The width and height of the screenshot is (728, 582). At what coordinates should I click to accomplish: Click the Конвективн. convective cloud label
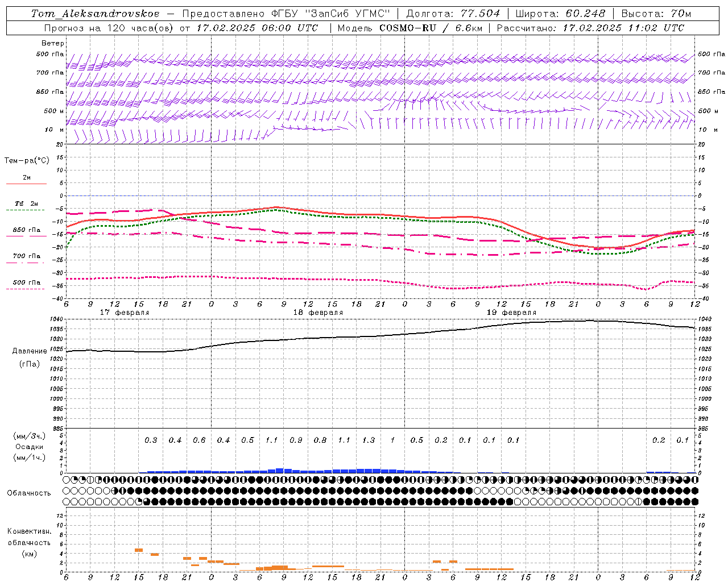point(30,531)
